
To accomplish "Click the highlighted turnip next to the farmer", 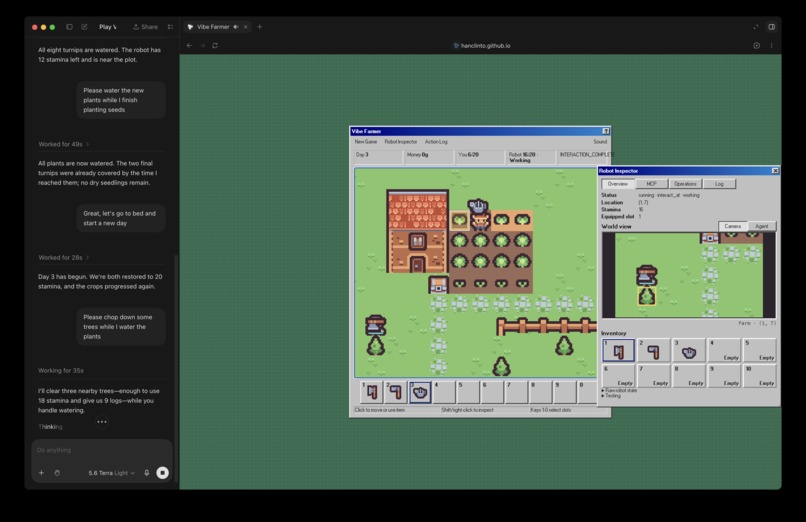I will (459, 220).
